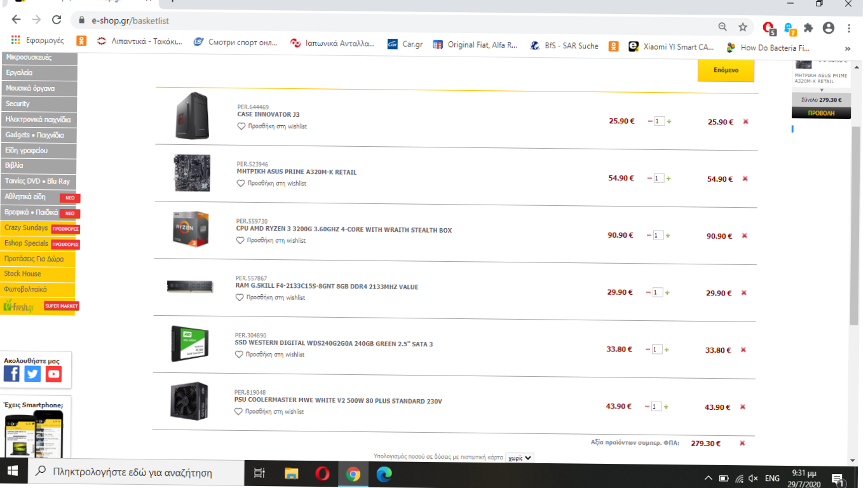Remove SSD WESTERN DIGITAL item with red X

[743, 349]
